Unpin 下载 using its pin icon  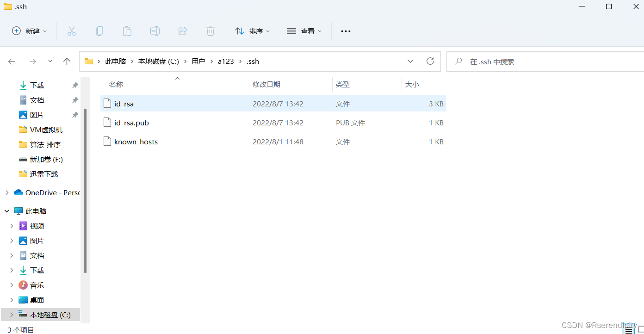tap(75, 86)
